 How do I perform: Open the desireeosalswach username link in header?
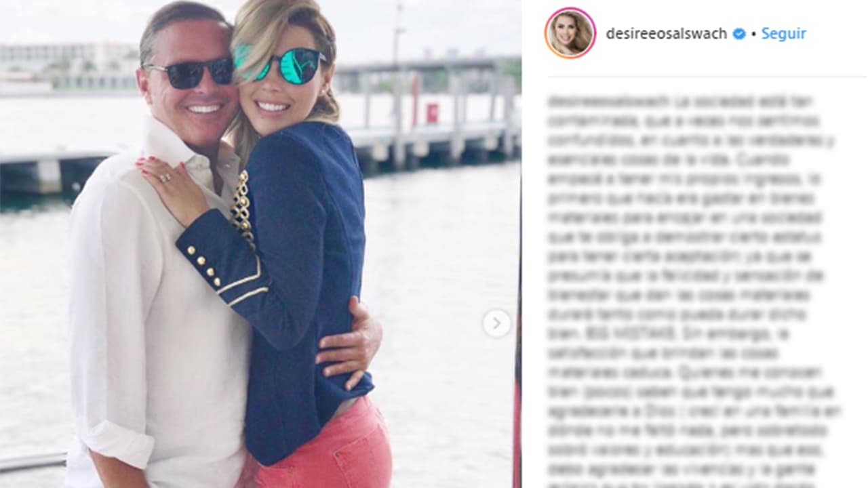click(x=666, y=34)
